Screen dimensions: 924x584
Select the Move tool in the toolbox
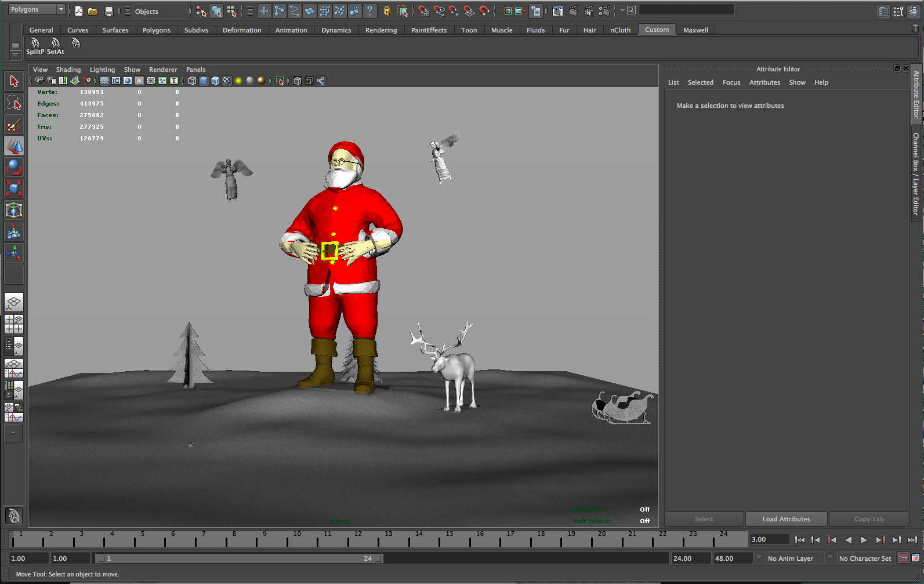point(14,146)
